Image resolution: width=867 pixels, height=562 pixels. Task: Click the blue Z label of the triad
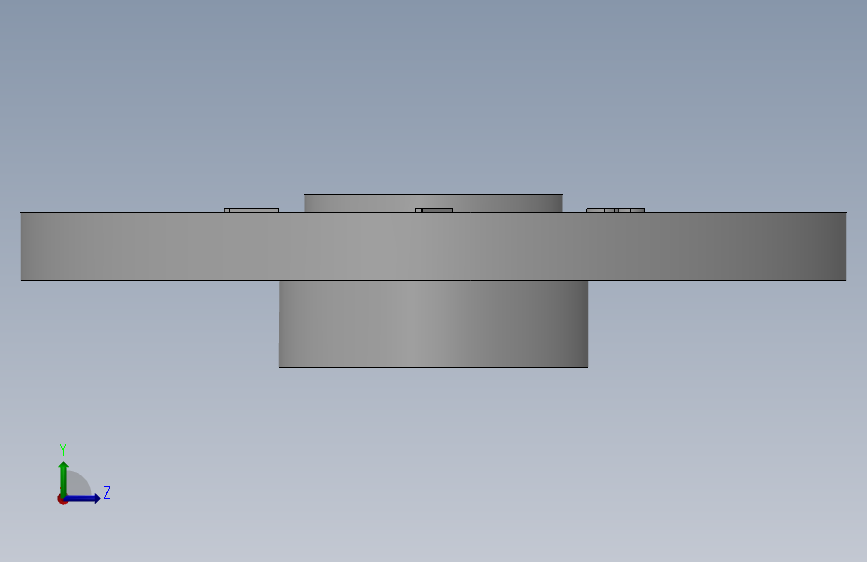pyautogui.click(x=107, y=492)
